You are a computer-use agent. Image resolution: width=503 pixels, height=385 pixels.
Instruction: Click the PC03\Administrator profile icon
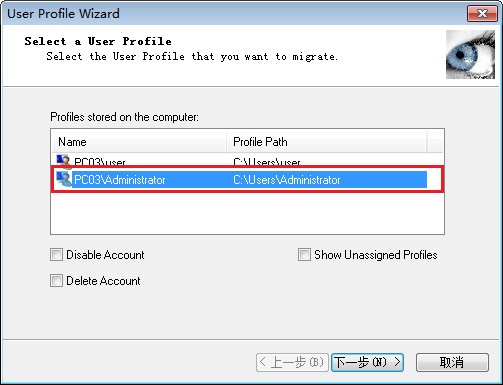point(64,179)
